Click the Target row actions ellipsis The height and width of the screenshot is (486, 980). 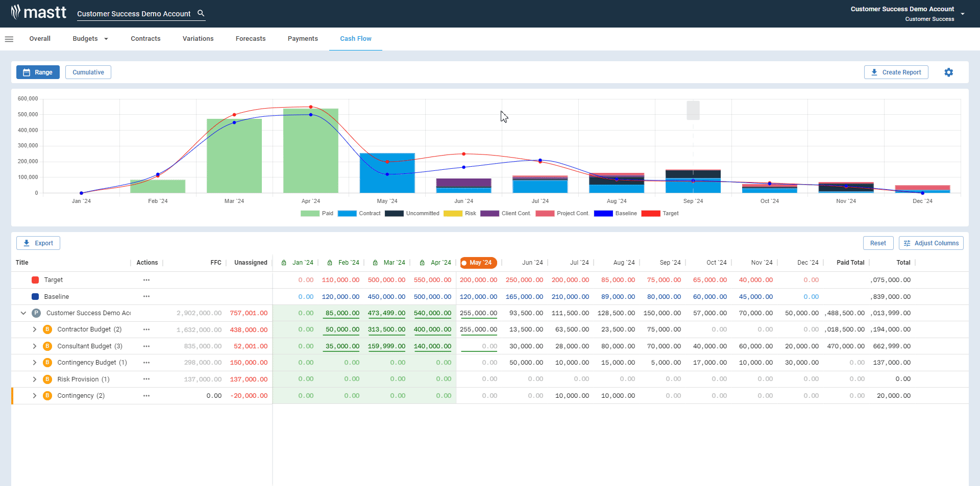point(146,280)
